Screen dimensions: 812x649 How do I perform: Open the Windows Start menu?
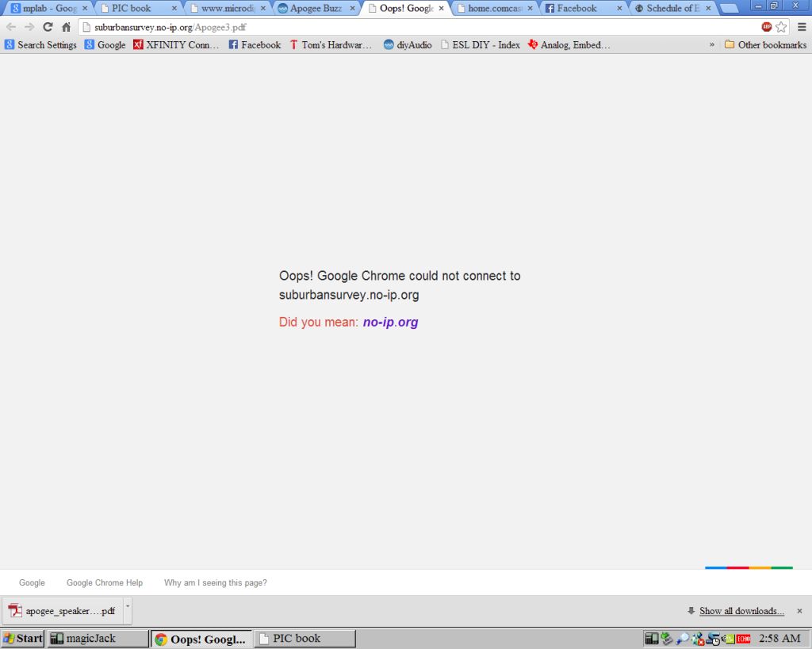point(22,639)
